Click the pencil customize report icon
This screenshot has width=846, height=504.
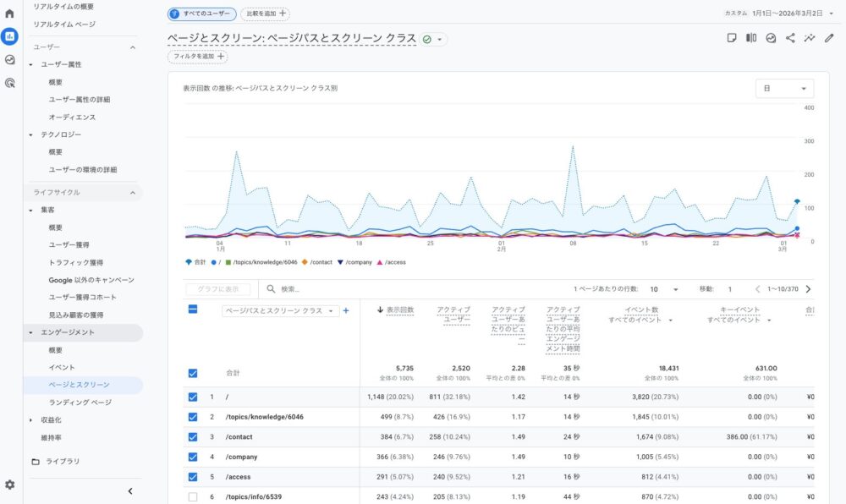click(829, 38)
